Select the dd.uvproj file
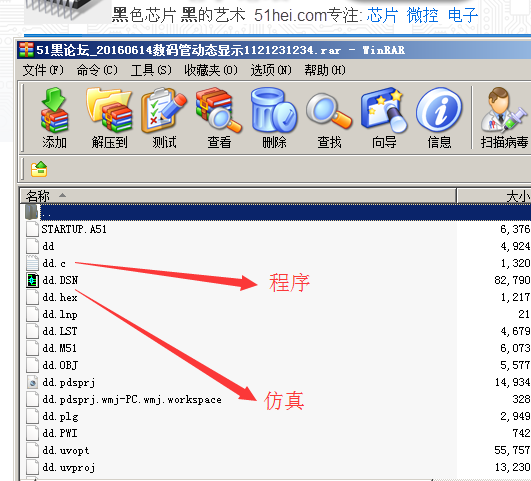This screenshot has width=531, height=481. 68,468
